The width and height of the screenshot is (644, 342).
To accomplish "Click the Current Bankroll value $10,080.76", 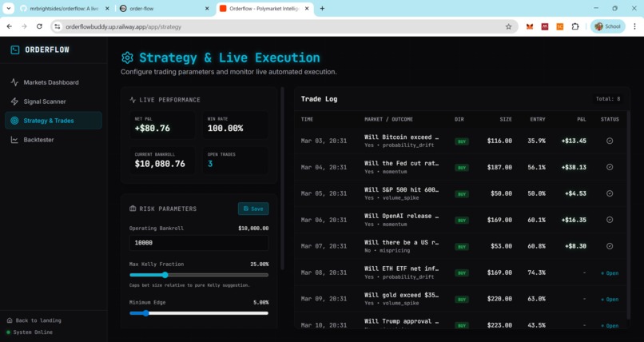I will click(160, 164).
